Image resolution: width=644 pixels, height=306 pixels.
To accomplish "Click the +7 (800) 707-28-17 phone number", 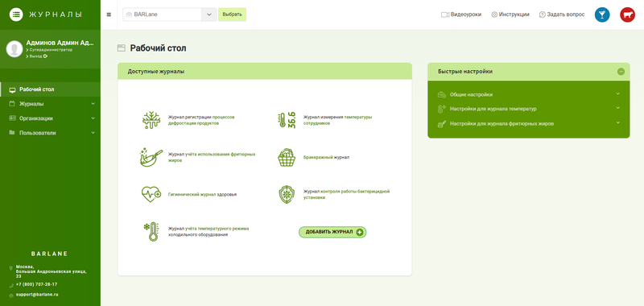I will coord(36,284).
